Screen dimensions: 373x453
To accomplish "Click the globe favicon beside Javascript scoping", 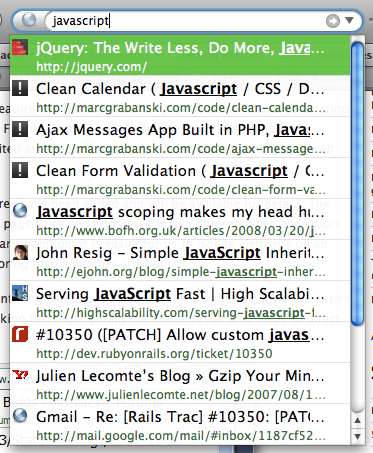I will [20, 211].
